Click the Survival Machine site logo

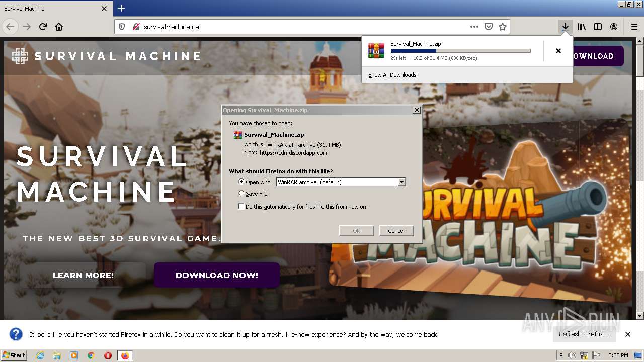pos(20,56)
